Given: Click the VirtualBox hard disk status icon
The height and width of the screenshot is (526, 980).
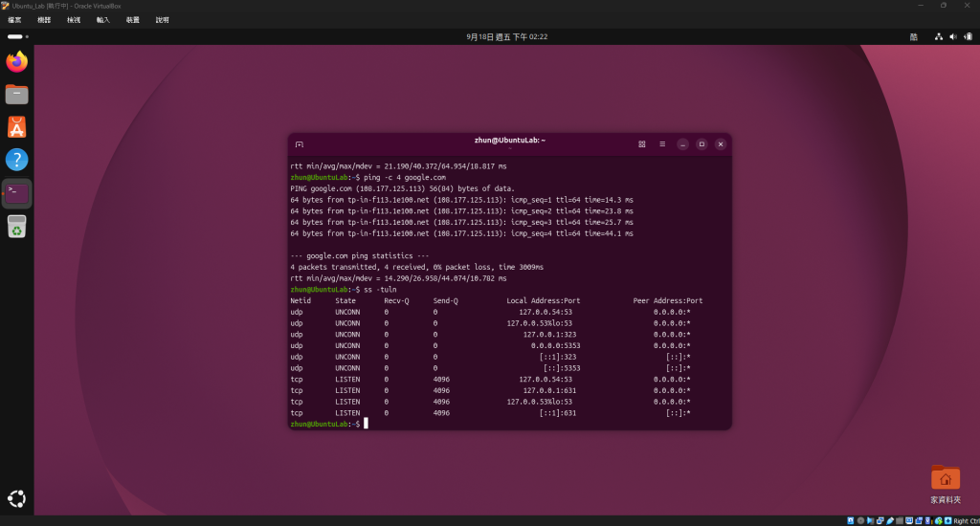Looking at the screenshot, I should pyautogui.click(x=851, y=520).
